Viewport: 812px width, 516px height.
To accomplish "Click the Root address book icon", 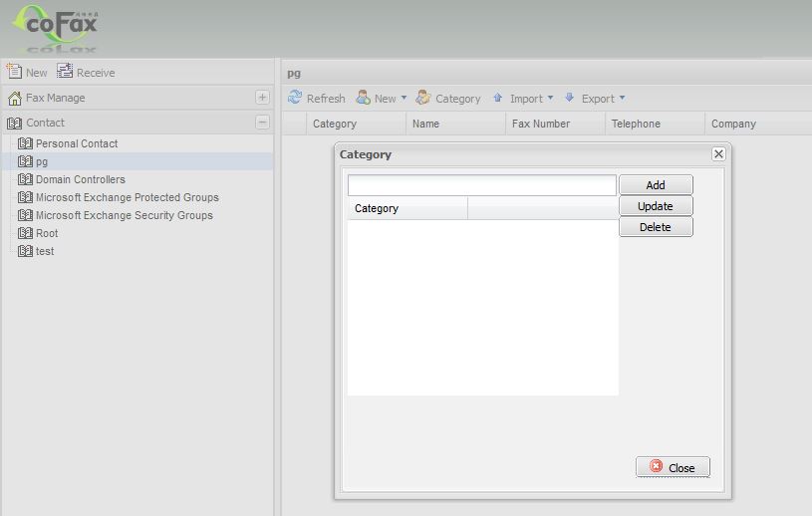I will pyautogui.click(x=25, y=233).
